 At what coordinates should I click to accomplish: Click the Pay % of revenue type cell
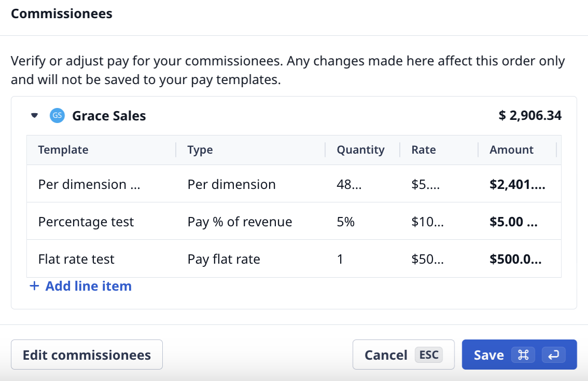pyautogui.click(x=240, y=222)
